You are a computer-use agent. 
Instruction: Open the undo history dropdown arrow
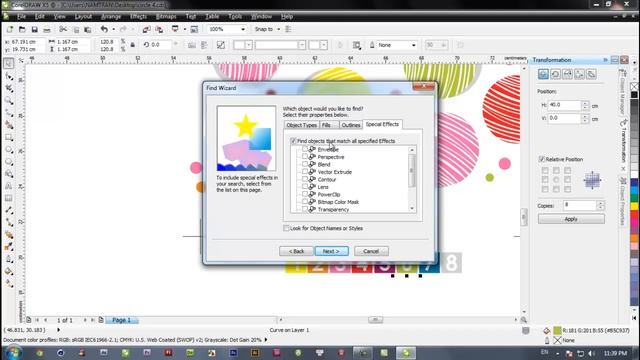113,29
